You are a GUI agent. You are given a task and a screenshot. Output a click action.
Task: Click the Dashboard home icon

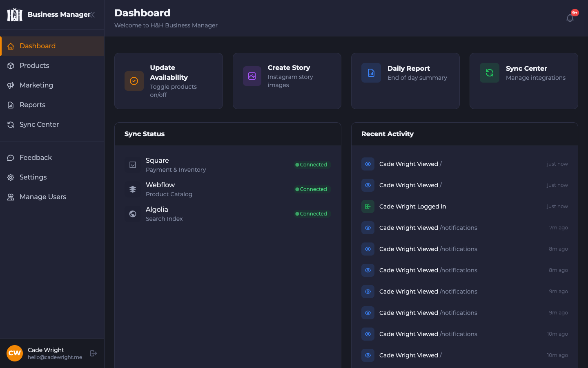11,46
